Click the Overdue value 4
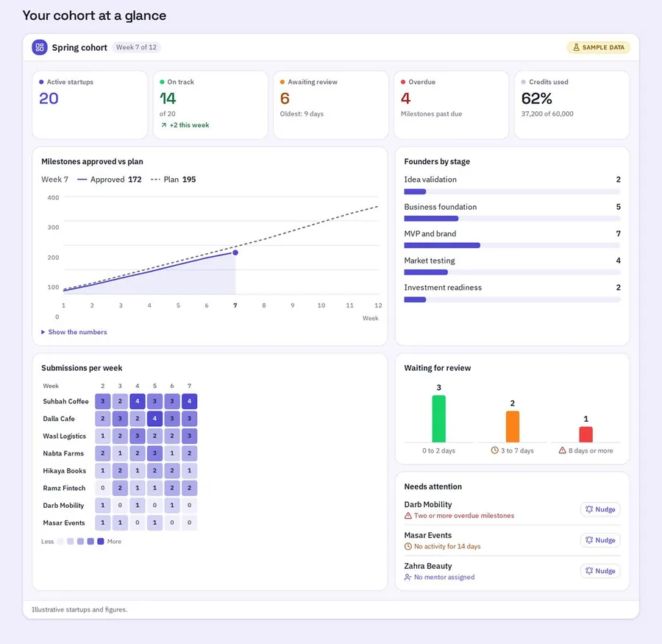The image size is (662, 644). 406,99
